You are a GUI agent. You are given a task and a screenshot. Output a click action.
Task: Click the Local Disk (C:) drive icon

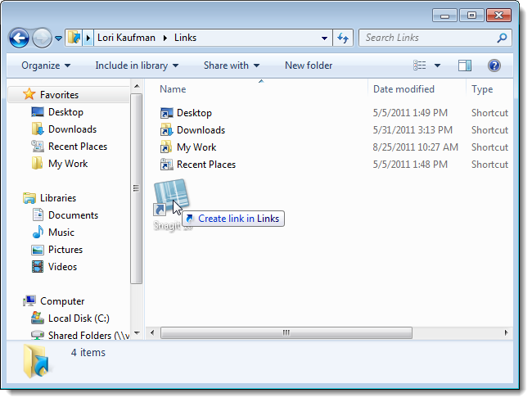[x=38, y=318]
